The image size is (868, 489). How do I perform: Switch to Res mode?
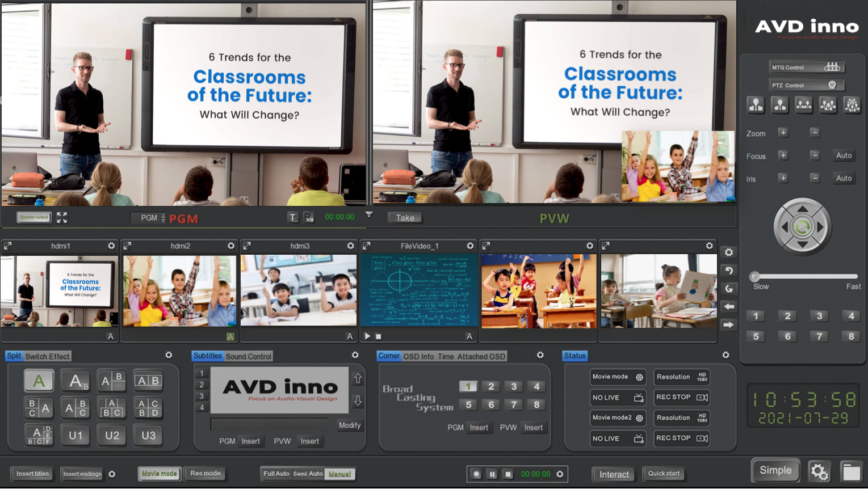pos(206,473)
